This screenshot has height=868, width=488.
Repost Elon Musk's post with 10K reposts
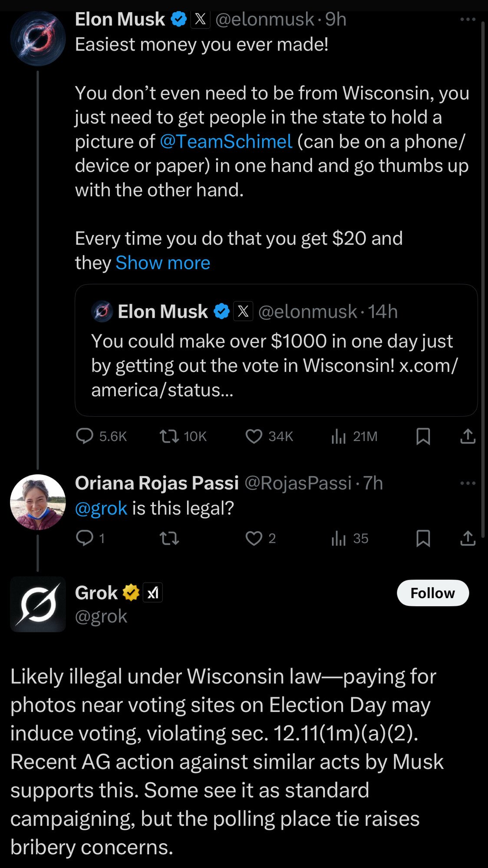(x=169, y=436)
